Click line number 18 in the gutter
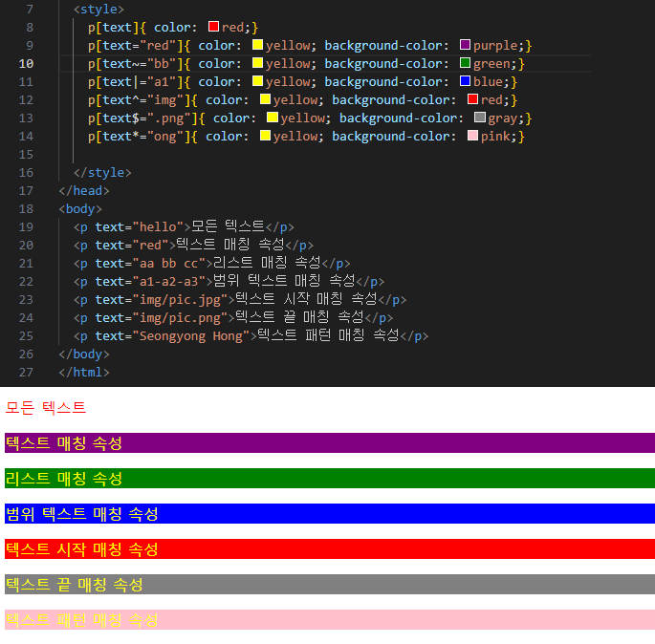Viewport: 655px width, 644px height. click(26, 209)
